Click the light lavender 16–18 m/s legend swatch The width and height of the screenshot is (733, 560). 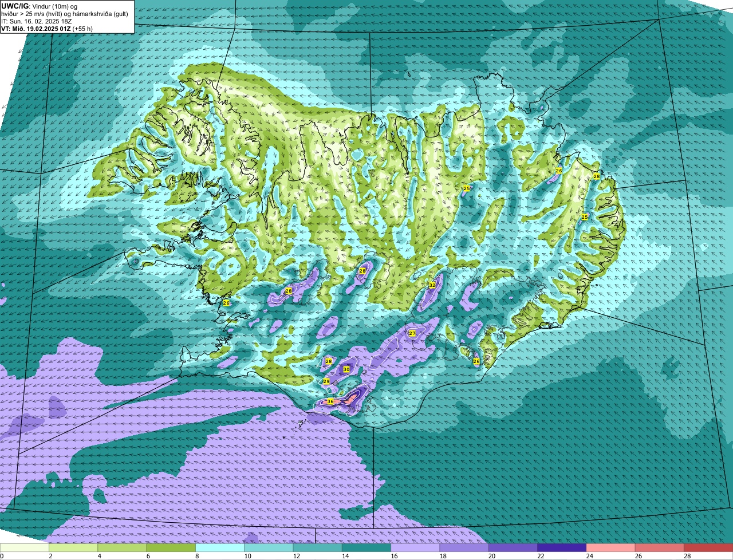pyautogui.click(x=416, y=547)
